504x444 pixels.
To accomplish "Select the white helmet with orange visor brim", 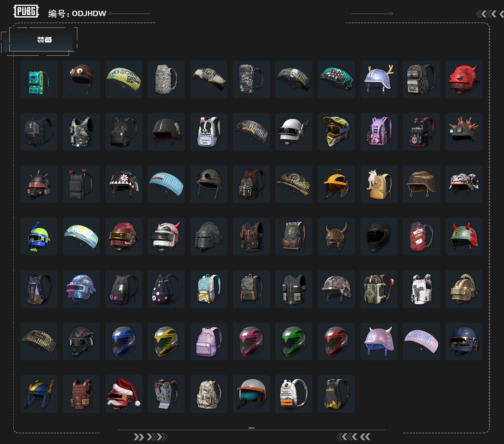I will click(x=251, y=394).
